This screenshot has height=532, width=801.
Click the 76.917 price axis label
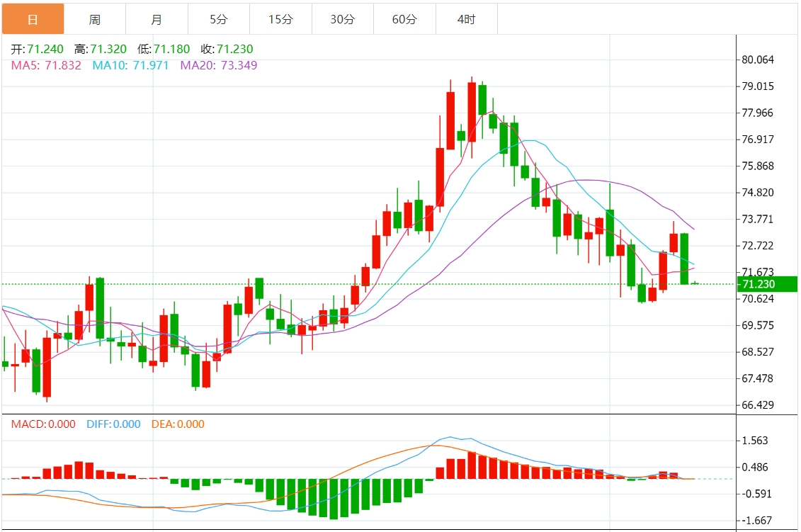(x=758, y=140)
